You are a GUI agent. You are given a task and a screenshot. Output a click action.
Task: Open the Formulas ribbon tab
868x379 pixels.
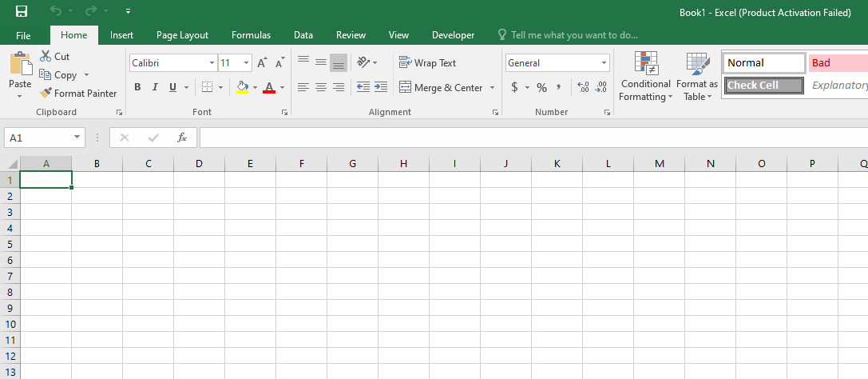click(251, 35)
